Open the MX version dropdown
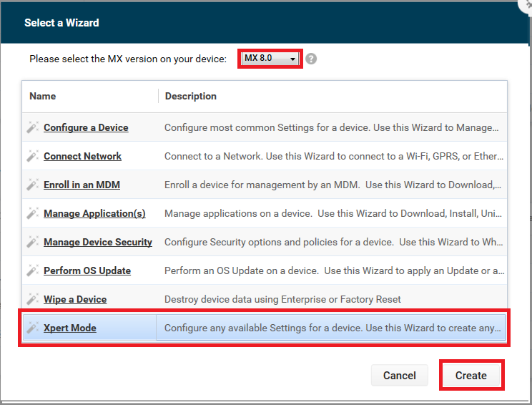The width and height of the screenshot is (532, 405). [270, 59]
